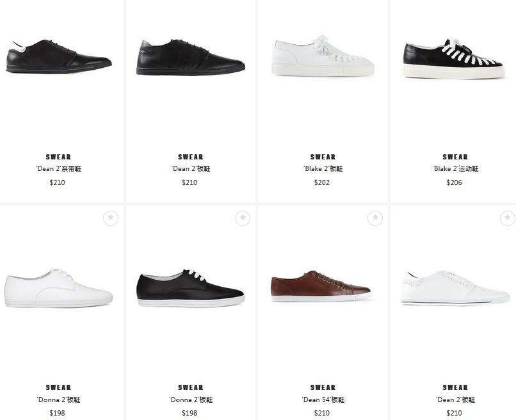Add white 'Donna 2' shoe to wishlist star

[x=111, y=218]
